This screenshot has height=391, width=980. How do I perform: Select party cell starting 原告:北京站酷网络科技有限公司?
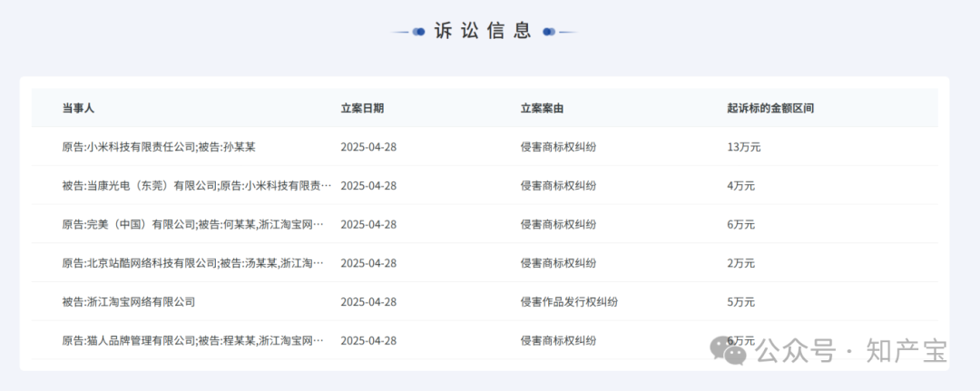click(x=193, y=264)
